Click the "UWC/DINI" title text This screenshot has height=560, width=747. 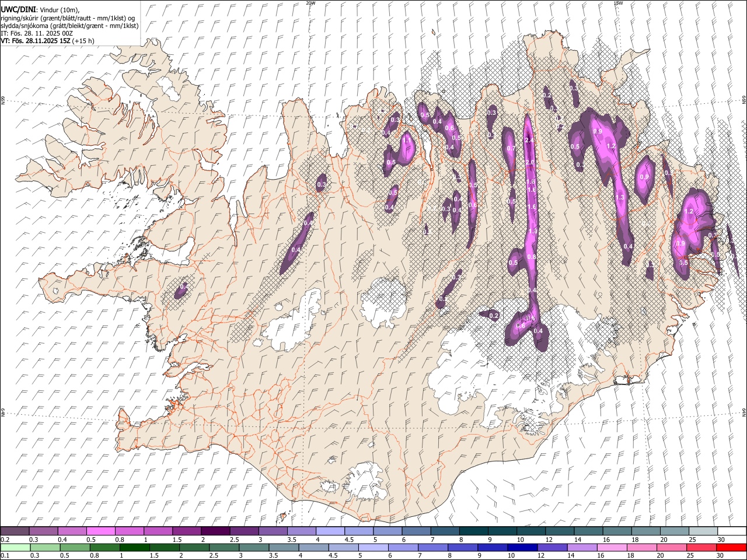pyautogui.click(x=18, y=9)
